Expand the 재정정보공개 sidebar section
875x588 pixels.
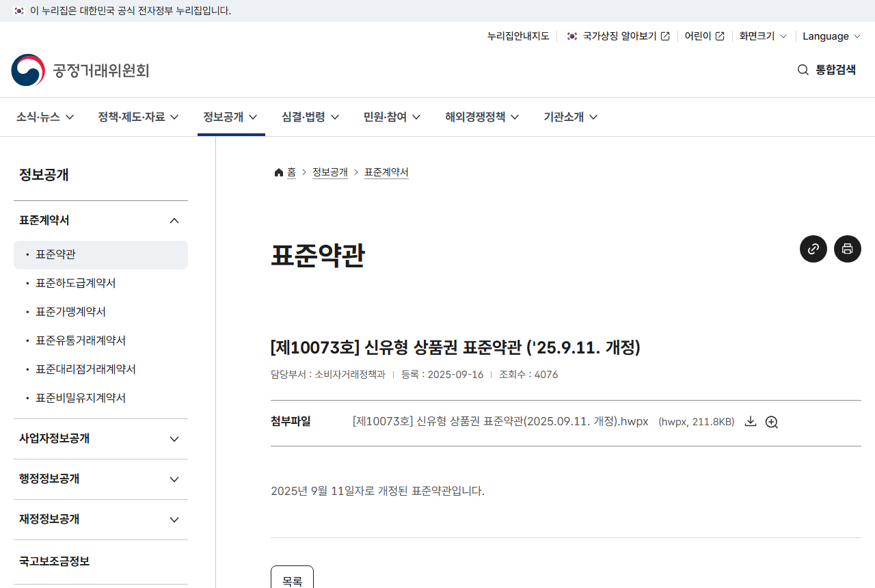pyautogui.click(x=100, y=520)
